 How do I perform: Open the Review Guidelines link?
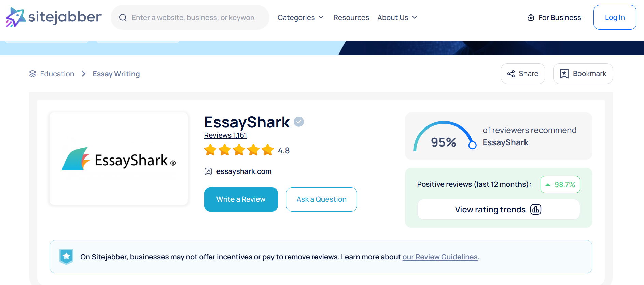click(x=440, y=257)
